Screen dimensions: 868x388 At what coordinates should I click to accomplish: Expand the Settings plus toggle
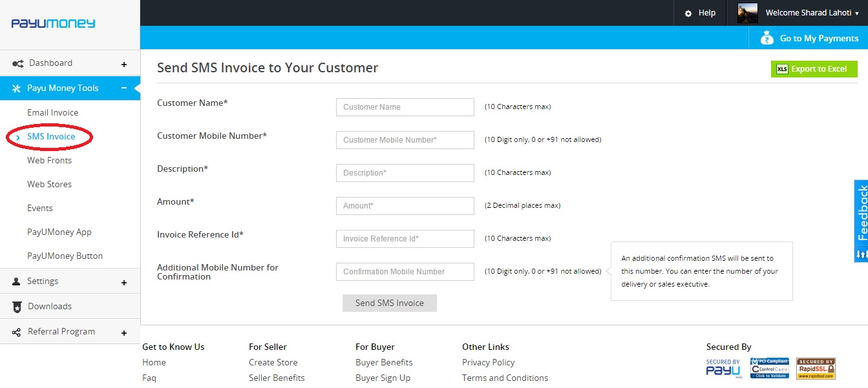(124, 282)
